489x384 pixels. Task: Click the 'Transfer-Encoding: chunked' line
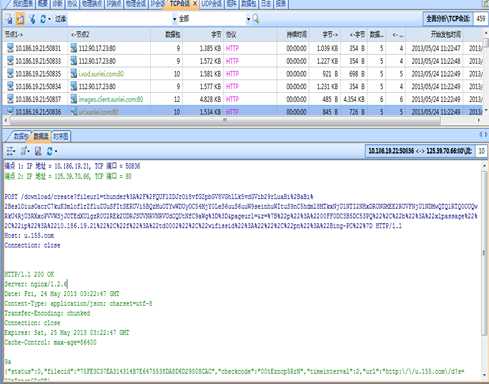pos(47,313)
